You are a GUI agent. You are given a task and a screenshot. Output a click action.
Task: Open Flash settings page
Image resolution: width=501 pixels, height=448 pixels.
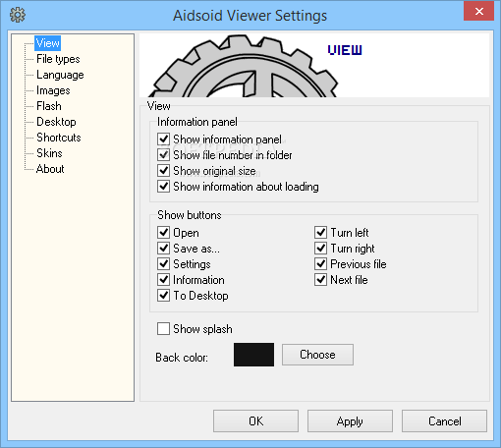click(49, 106)
